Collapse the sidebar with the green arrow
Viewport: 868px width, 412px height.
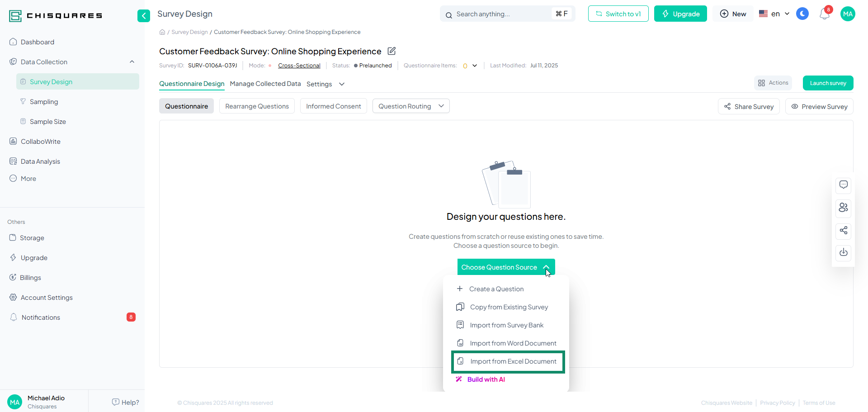coord(143,16)
